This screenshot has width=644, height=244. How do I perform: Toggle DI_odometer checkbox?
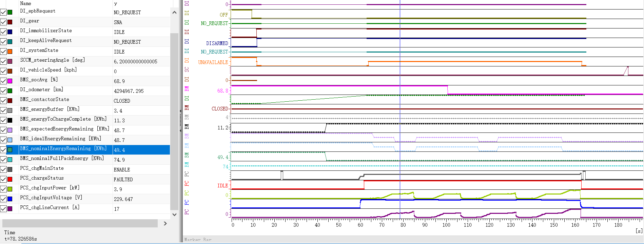pos(3,91)
